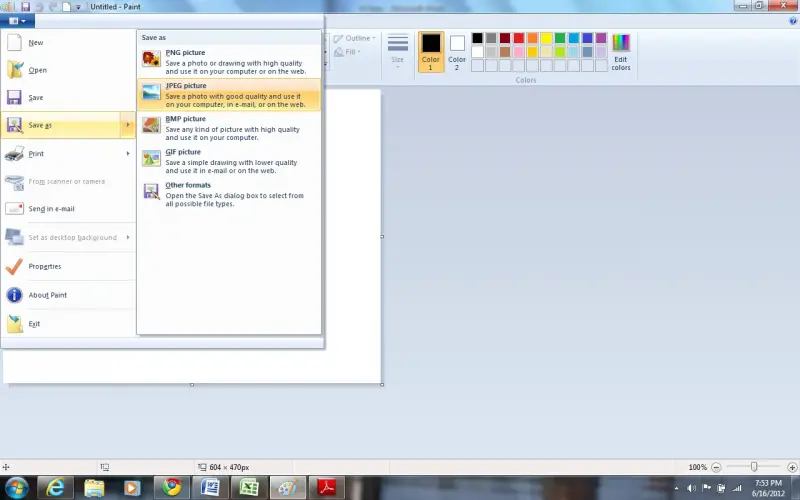Screen dimensions: 800x500
Task: Click the Edit colors rainbow icon
Action: coord(621,43)
